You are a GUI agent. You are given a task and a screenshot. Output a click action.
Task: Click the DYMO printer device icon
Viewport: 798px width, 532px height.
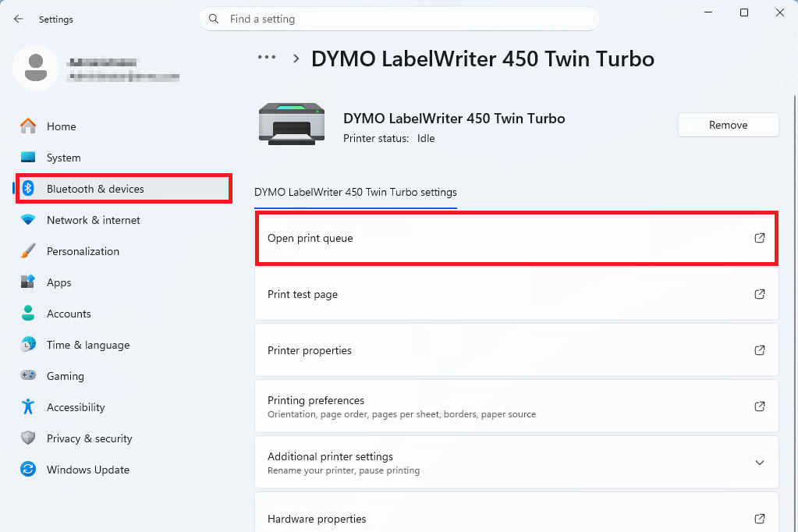[292, 124]
